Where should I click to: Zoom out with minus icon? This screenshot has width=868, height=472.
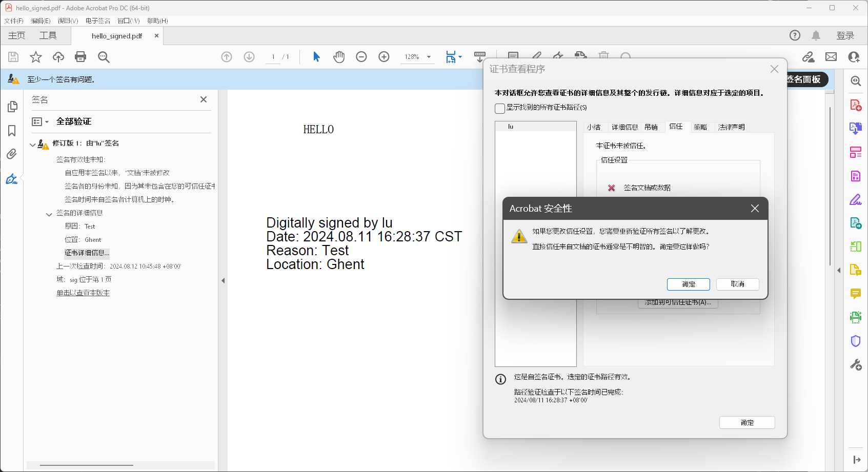point(361,57)
